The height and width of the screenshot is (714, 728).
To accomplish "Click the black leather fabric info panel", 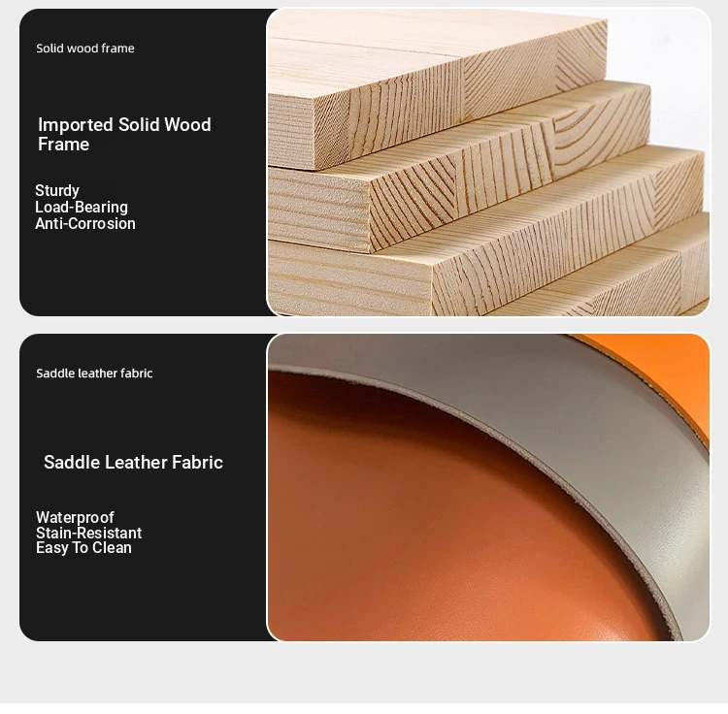I will [143, 488].
